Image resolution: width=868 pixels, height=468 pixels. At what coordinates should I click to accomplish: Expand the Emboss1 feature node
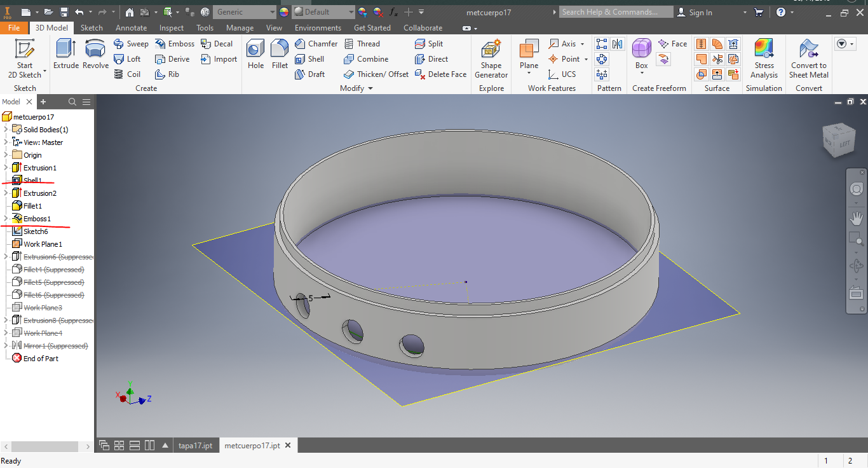6,219
